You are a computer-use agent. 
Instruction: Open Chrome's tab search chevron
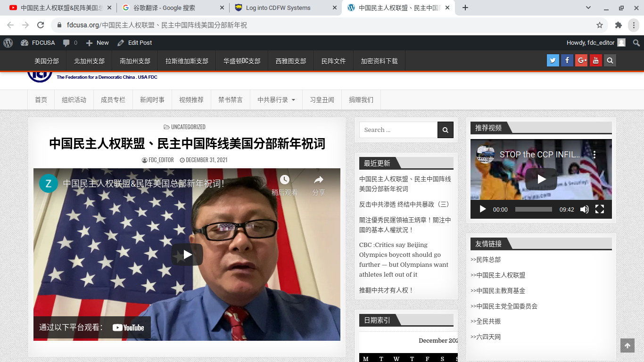click(x=588, y=8)
